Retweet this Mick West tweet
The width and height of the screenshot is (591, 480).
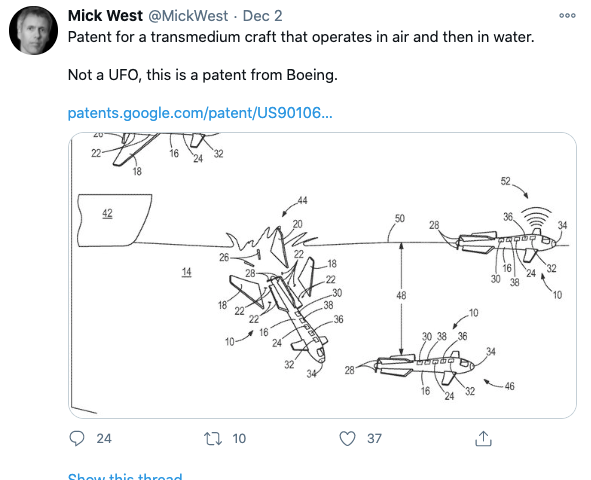[x=213, y=439]
